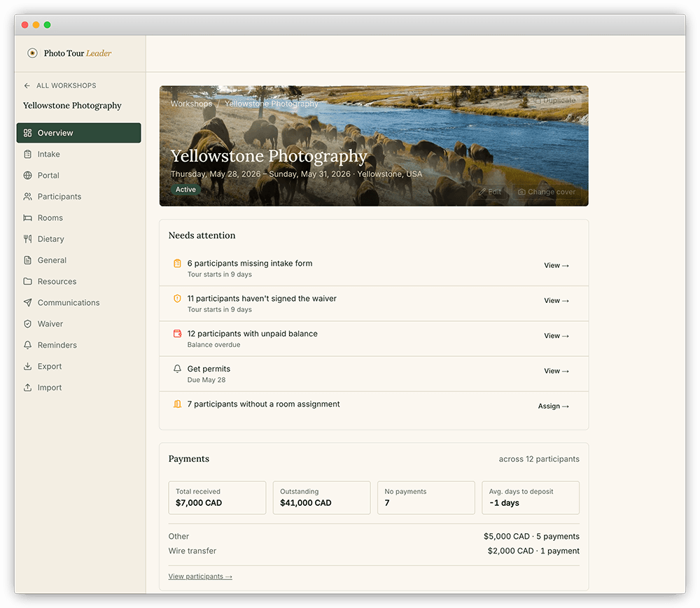This screenshot has height=608, width=700.
Task: Click the Export download icon
Action: pyautogui.click(x=28, y=366)
